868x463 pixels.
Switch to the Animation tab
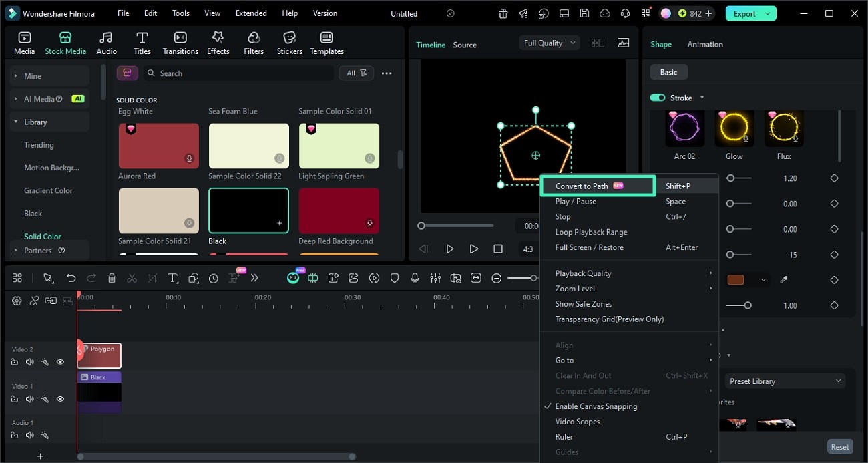(x=705, y=44)
